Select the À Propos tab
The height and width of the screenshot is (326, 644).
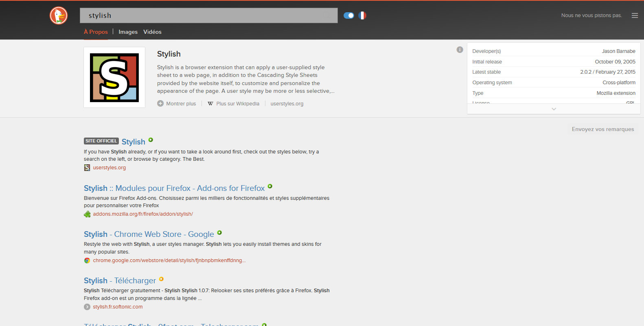[96, 32]
